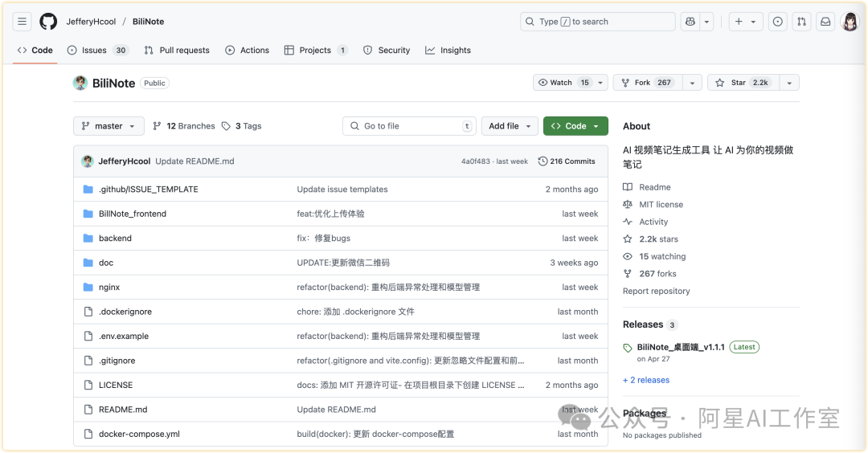Open the .github/ISSUE_TEMPLATE folder

[x=149, y=190]
